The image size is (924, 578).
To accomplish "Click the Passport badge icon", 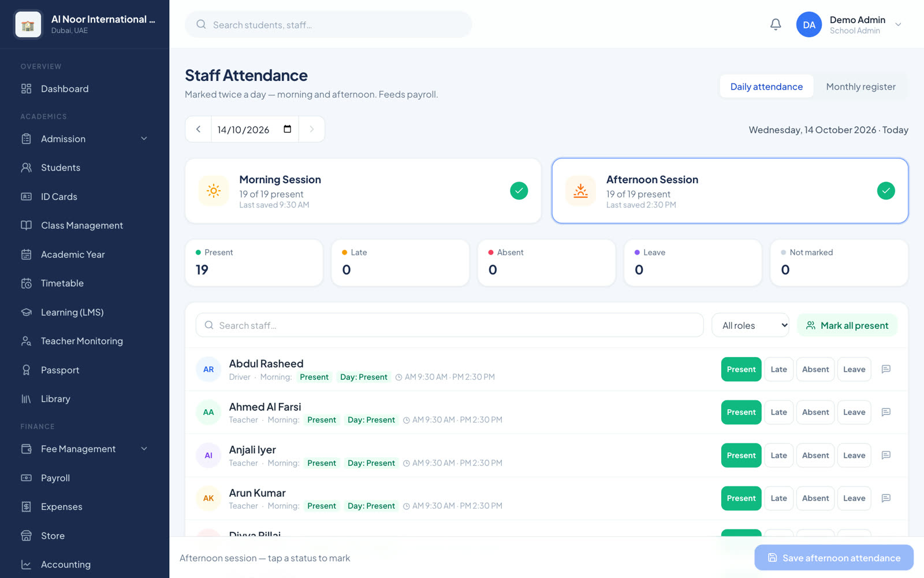I will [x=27, y=370].
